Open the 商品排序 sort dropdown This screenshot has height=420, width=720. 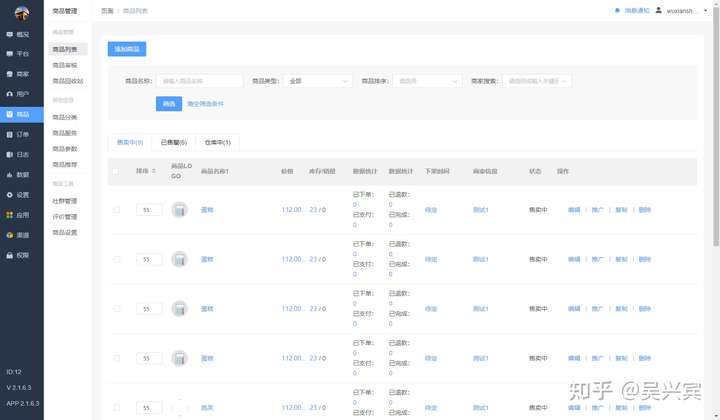427,81
